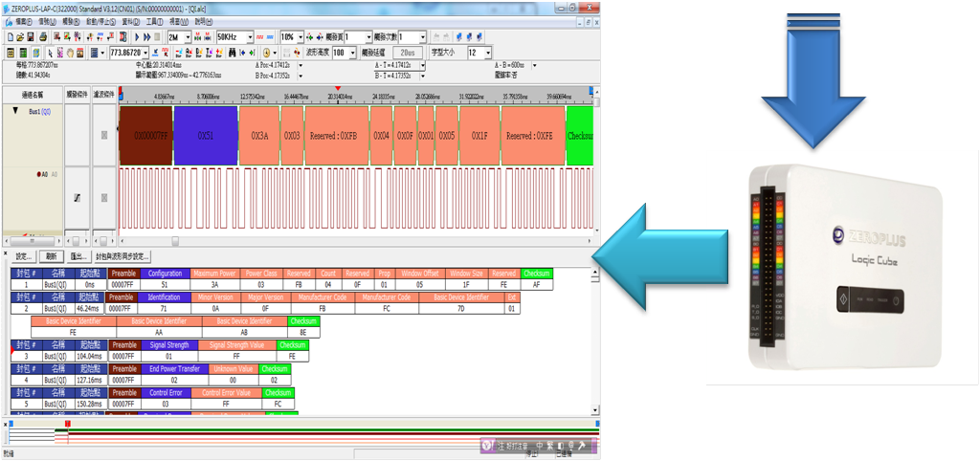Click the 匯出... export button
The height and width of the screenshot is (461, 980).
click(x=78, y=256)
